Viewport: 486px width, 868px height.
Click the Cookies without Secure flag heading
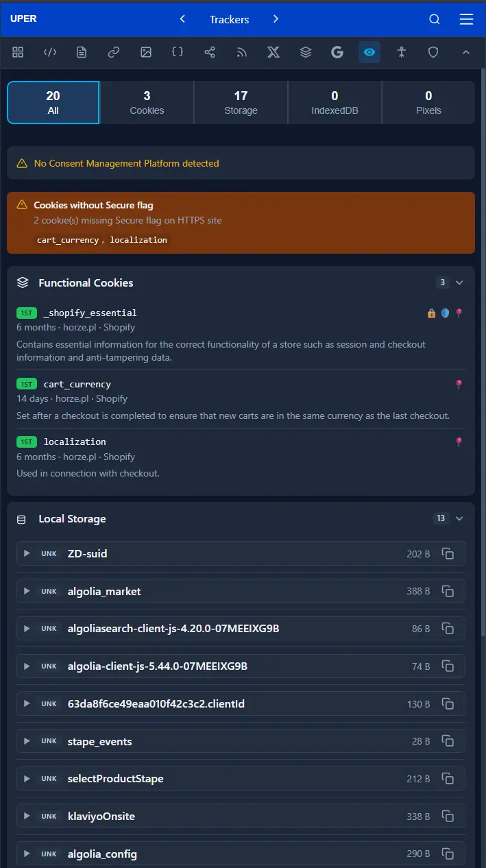point(93,205)
